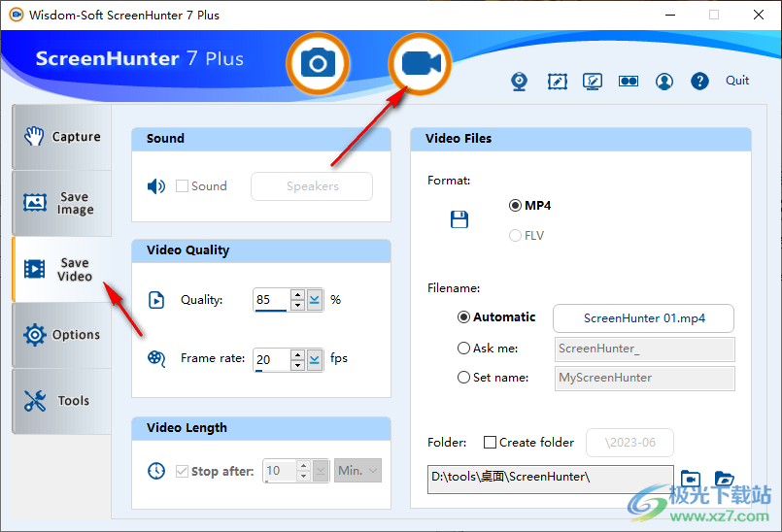Click the Quality play-file icon

click(x=156, y=300)
